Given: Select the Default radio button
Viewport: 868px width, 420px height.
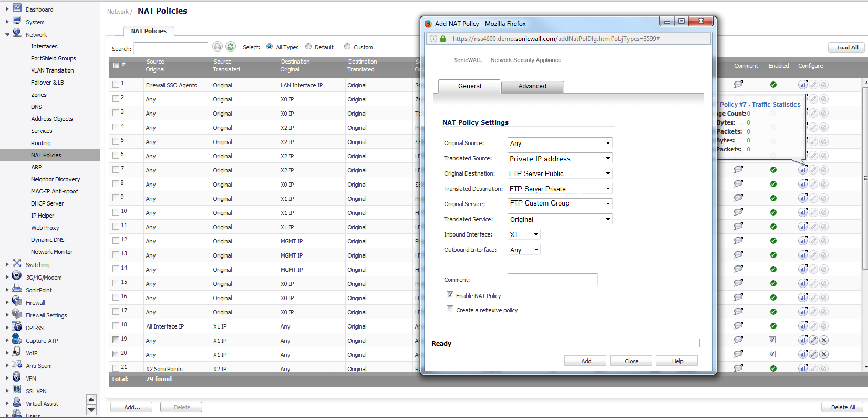Looking at the screenshot, I should [x=308, y=46].
